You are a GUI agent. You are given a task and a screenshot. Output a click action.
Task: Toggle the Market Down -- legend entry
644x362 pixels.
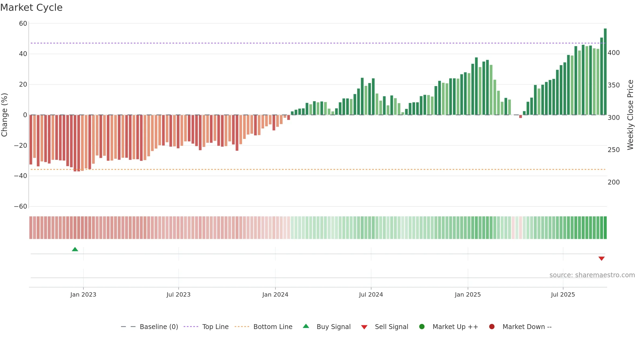pos(520,327)
